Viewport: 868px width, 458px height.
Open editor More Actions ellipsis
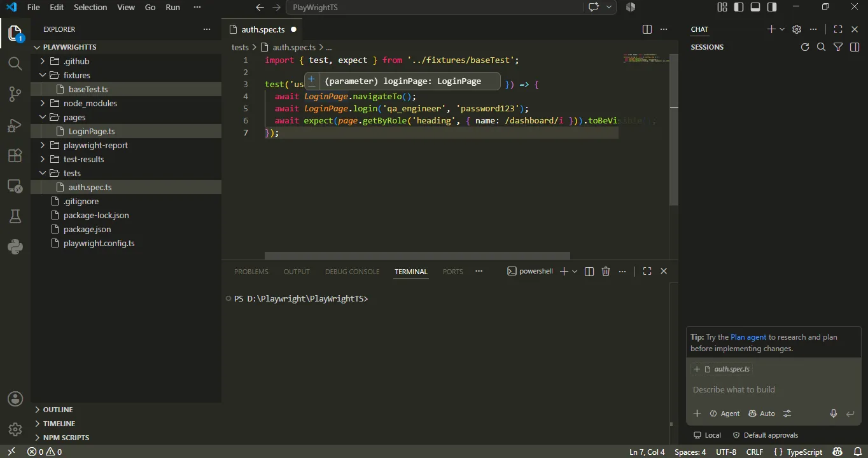point(664,29)
